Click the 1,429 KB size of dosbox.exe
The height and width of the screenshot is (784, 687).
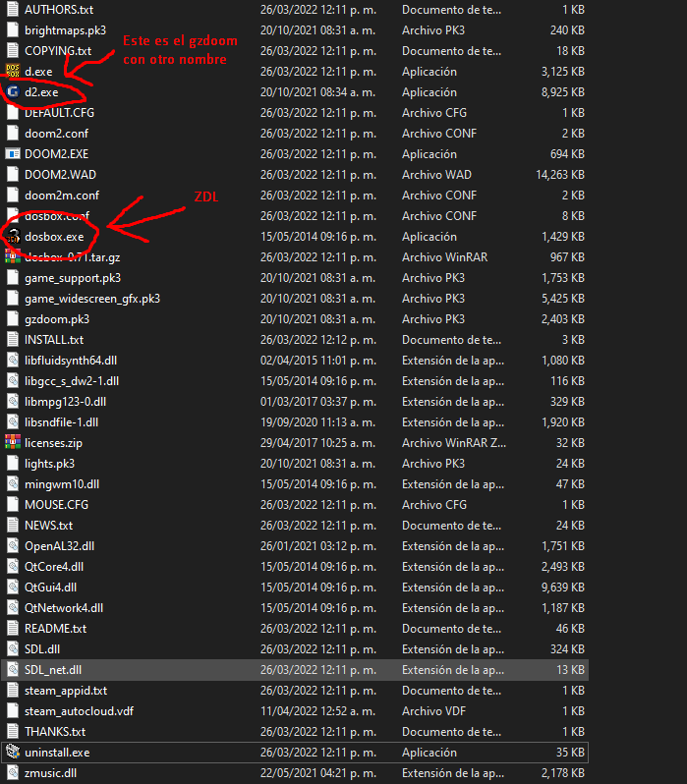pyautogui.click(x=562, y=237)
